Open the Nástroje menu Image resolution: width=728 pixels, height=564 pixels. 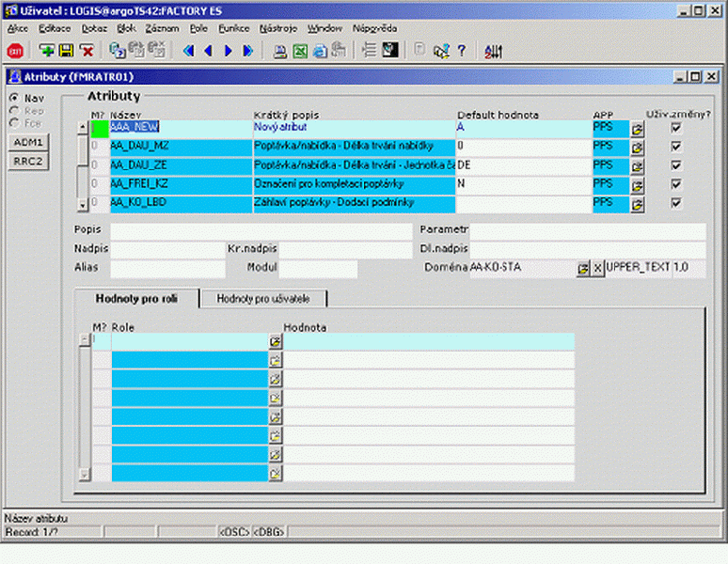tap(278, 29)
